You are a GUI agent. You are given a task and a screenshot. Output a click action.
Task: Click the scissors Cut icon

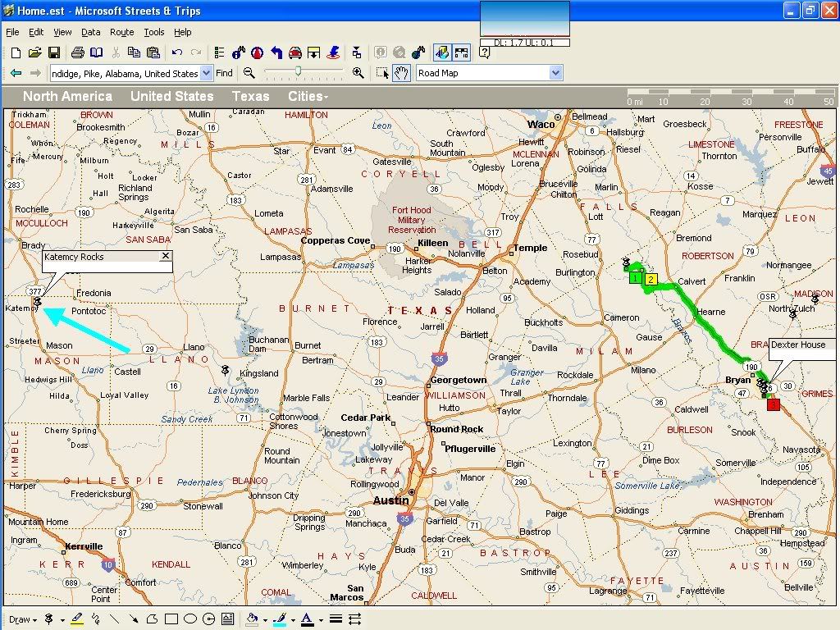click(x=116, y=52)
